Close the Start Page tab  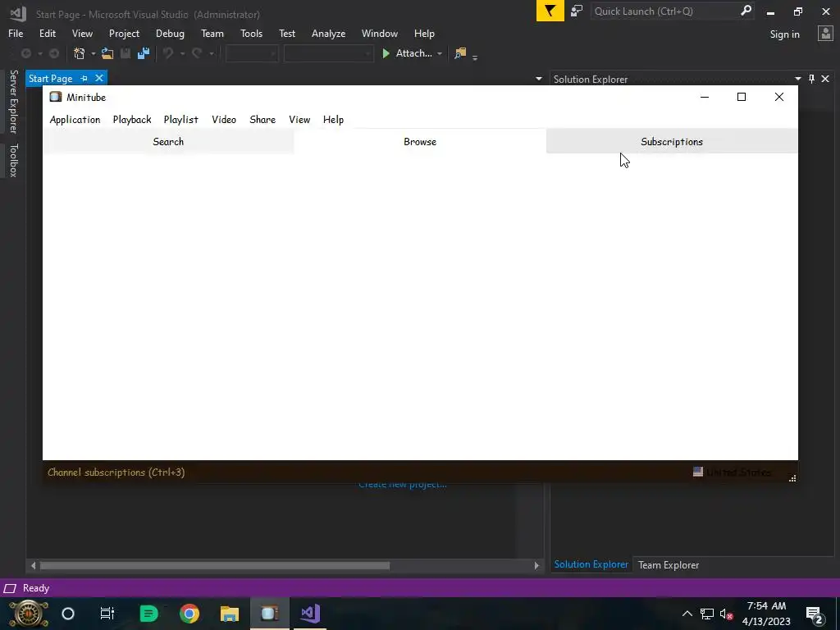[99, 78]
